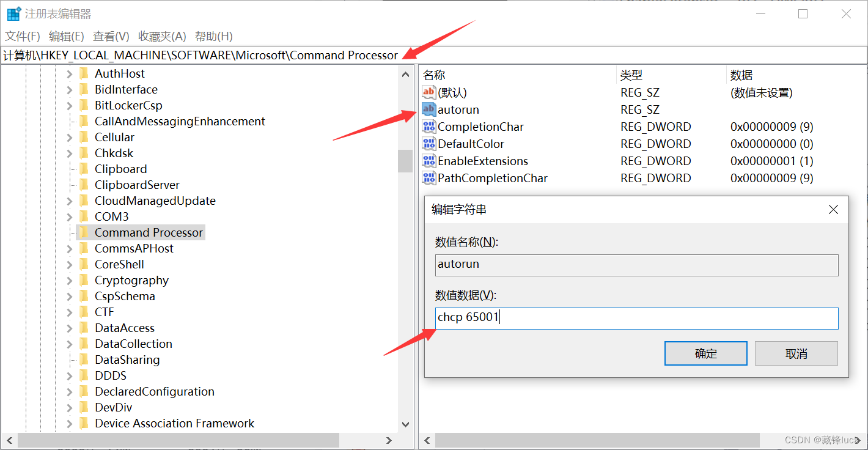Expand the DevDiv tree node
Image resolution: width=868 pixels, height=450 pixels.
[x=69, y=408]
